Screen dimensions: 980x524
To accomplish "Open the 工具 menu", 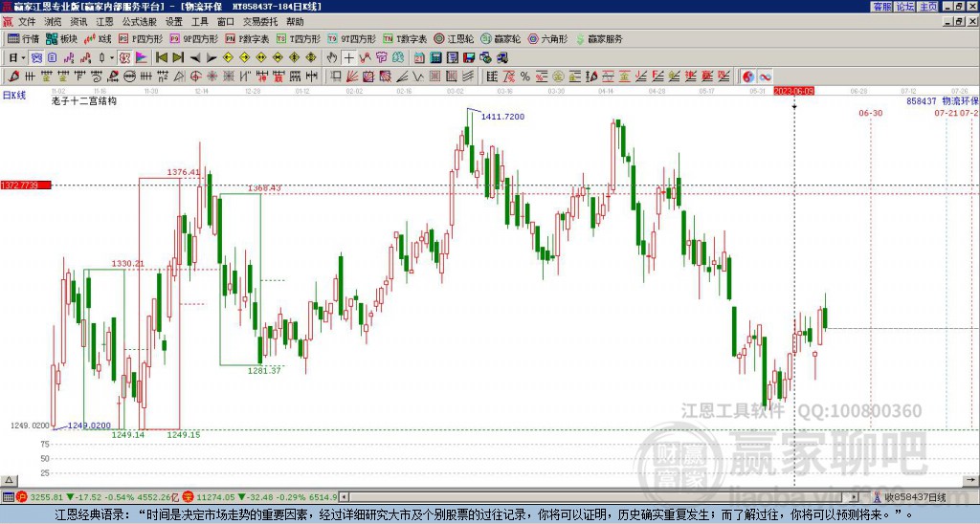I will coord(199,22).
